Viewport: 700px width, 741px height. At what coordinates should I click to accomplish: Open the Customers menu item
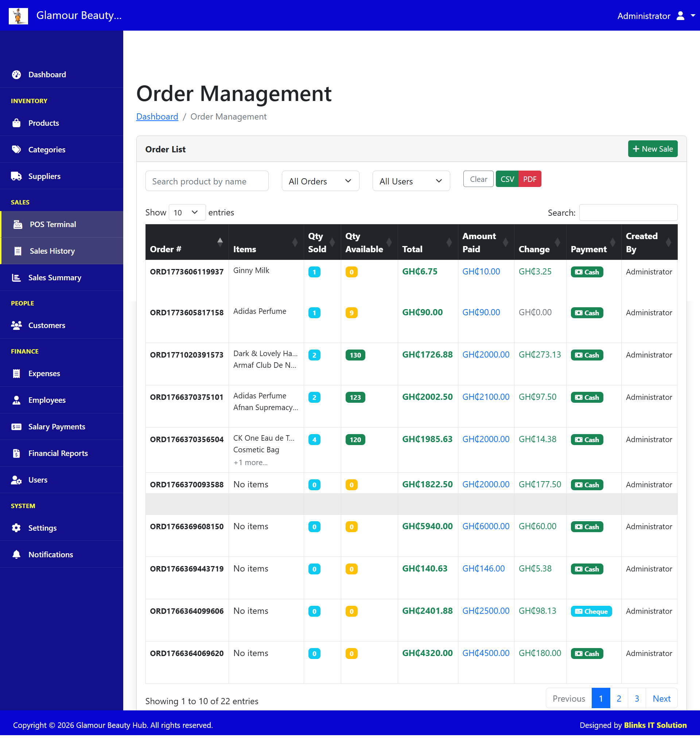pyautogui.click(x=62, y=325)
